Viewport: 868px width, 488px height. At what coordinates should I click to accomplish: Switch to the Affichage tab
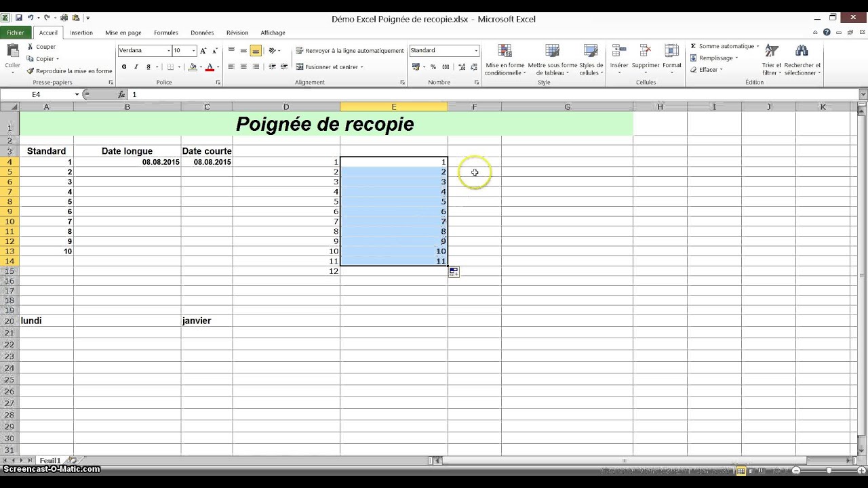click(273, 33)
